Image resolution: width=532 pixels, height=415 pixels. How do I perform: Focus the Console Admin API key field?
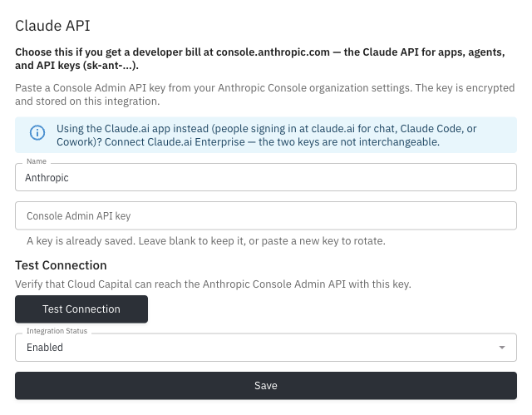point(266,215)
